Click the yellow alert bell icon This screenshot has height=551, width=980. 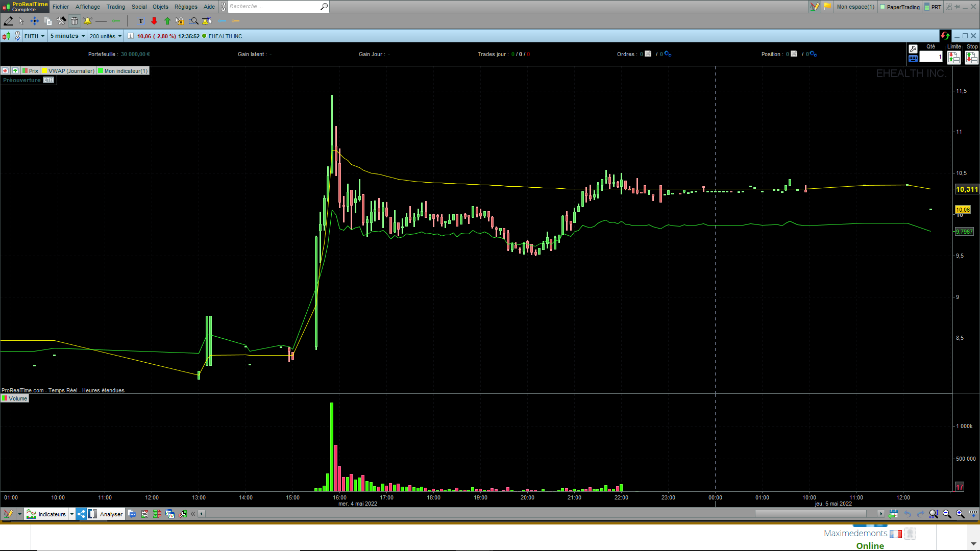[87, 21]
